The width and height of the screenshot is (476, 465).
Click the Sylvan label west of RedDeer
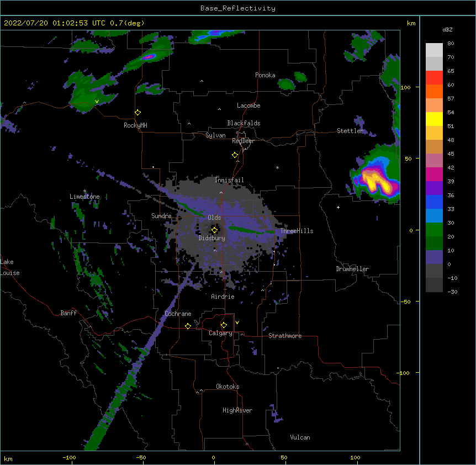point(215,135)
